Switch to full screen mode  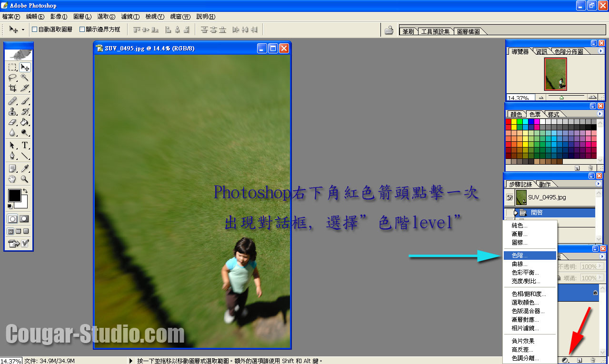tap(26, 231)
